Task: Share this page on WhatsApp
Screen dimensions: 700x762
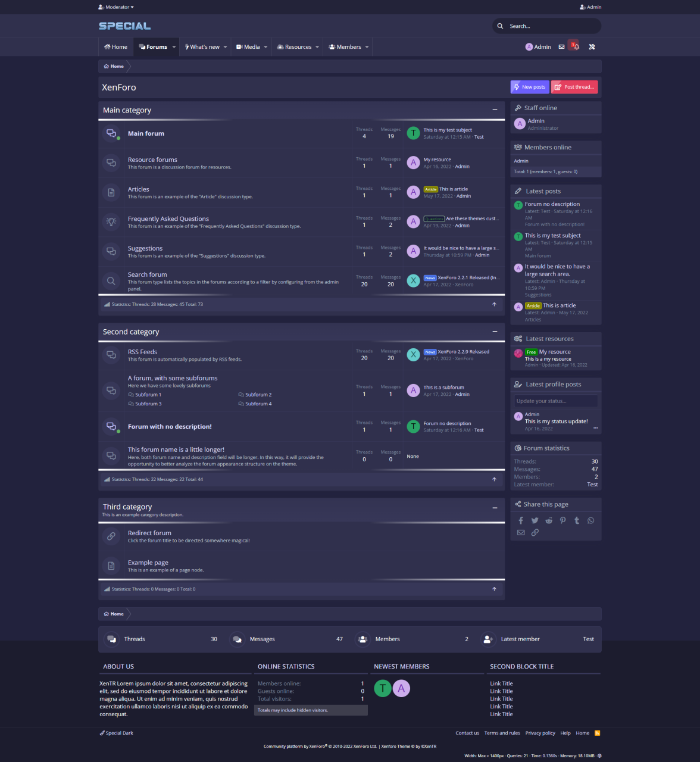Action: coord(590,520)
